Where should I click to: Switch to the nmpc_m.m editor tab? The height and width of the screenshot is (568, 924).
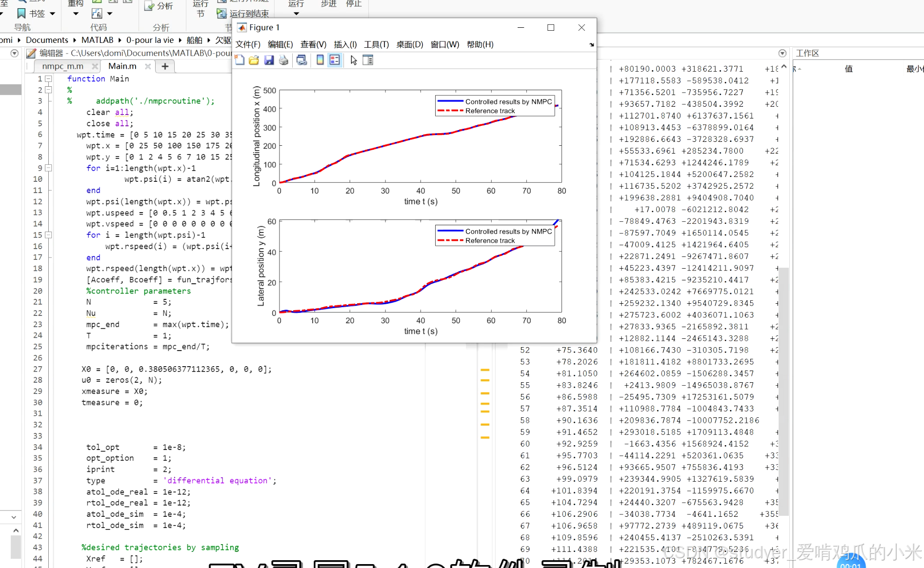tap(62, 66)
